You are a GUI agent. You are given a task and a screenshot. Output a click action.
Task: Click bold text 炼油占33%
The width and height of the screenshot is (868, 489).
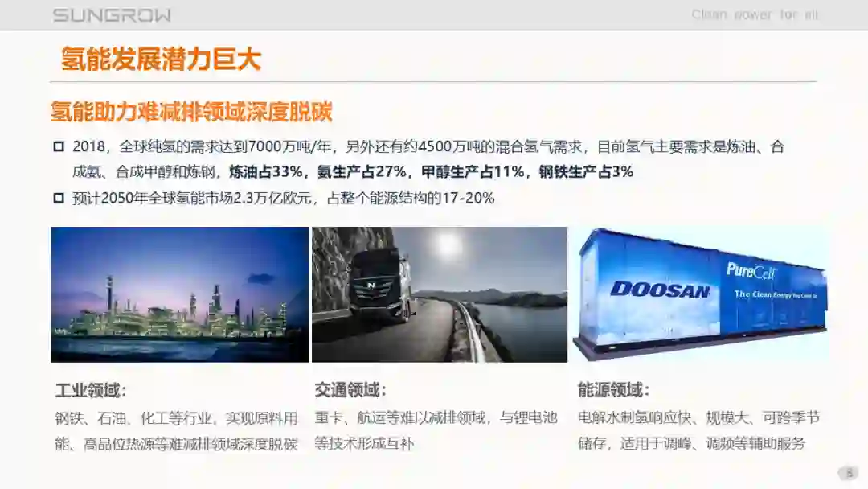click(x=266, y=171)
